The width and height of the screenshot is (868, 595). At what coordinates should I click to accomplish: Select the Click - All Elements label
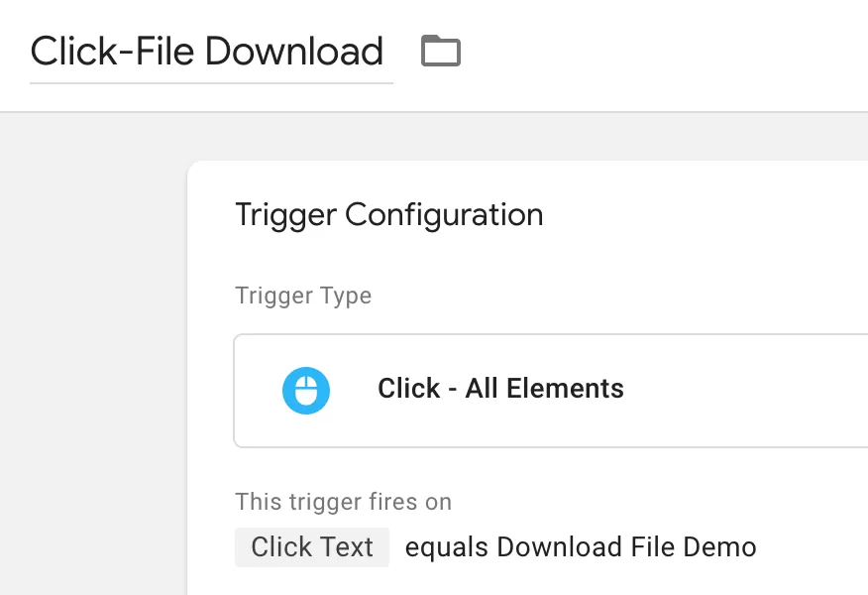tap(500, 389)
